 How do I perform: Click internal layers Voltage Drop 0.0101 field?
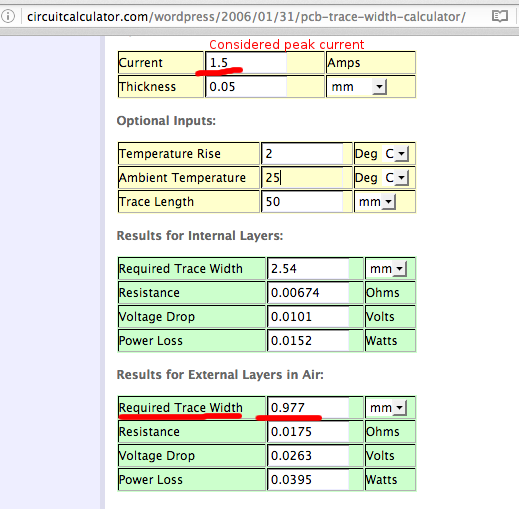[308, 316]
